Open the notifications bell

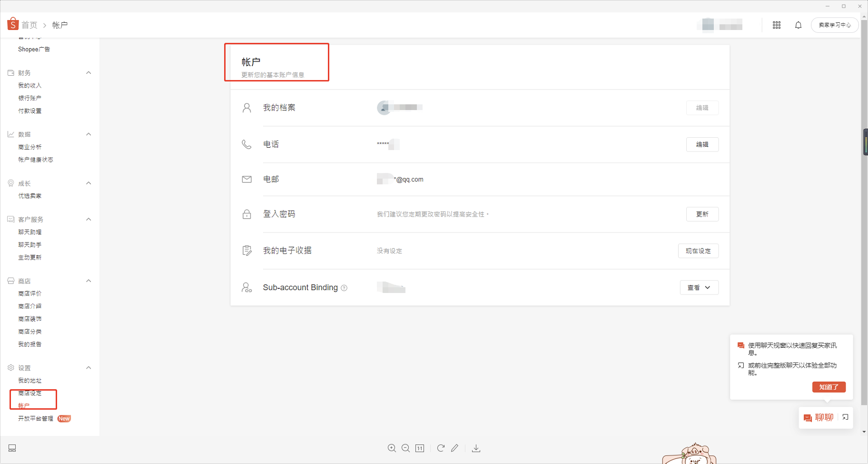[x=799, y=25]
